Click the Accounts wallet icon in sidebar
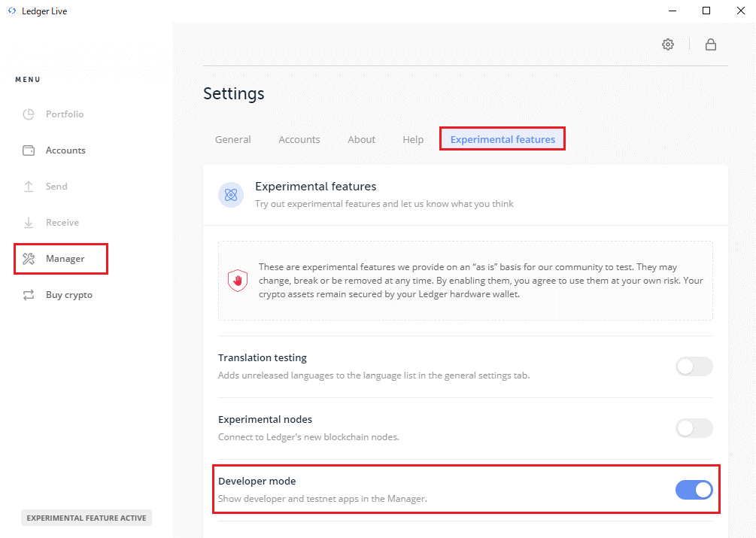This screenshot has height=538, width=756. pos(29,150)
